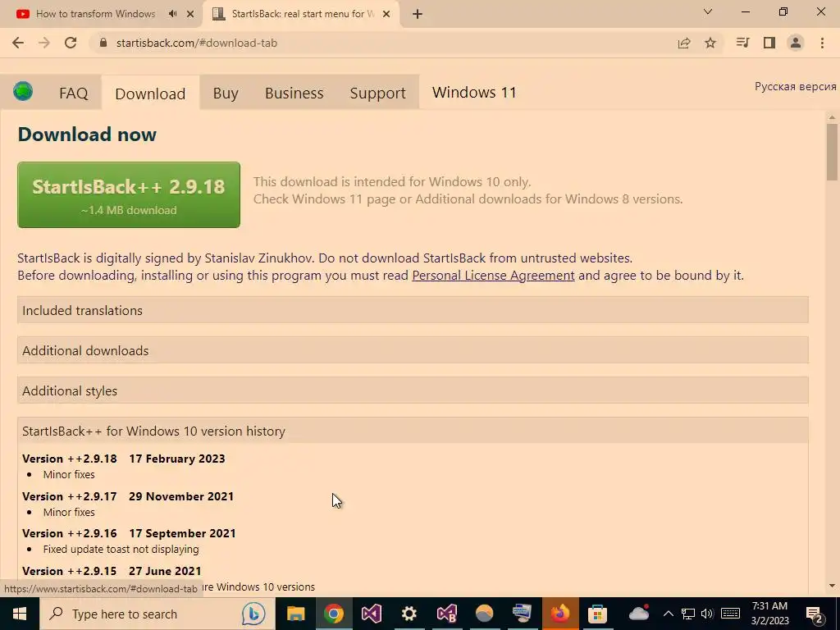The height and width of the screenshot is (630, 840).
Task: Switch to Русская версия
Action: (x=795, y=86)
